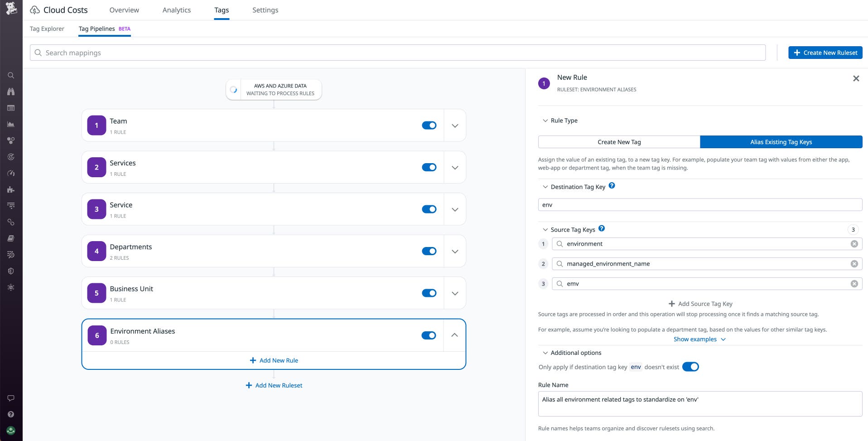
Task: Open the Notebooks book icon in sidebar
Action: click(x=11, y=238)
